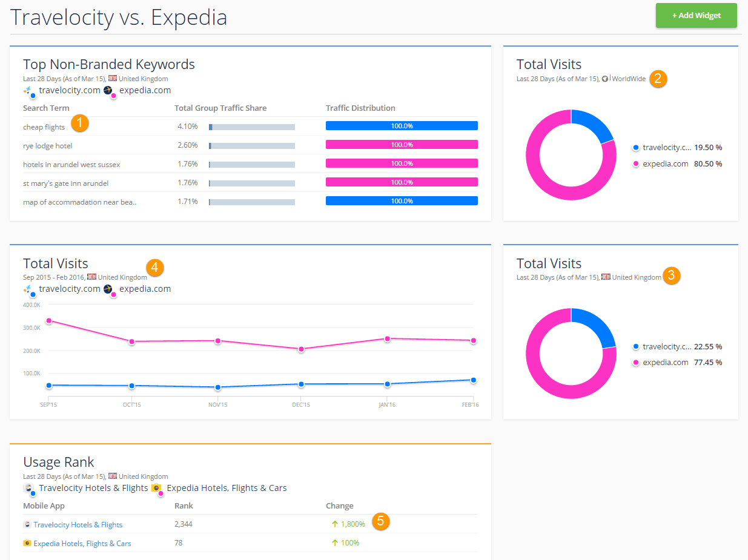Click the 4.10% traffic share bar

(252, 127)
